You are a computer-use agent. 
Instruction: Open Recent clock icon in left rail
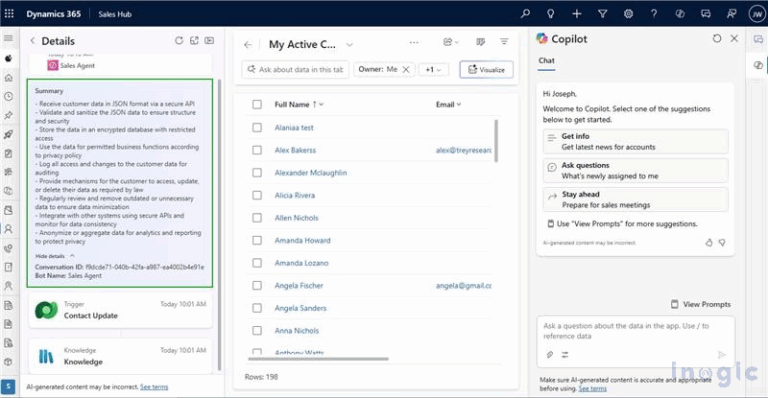(8, 96)
